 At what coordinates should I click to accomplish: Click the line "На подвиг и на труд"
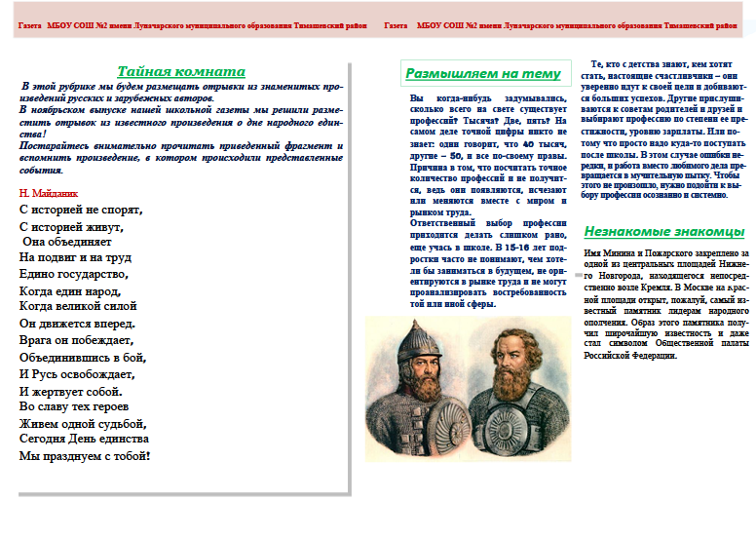[75, 257]
